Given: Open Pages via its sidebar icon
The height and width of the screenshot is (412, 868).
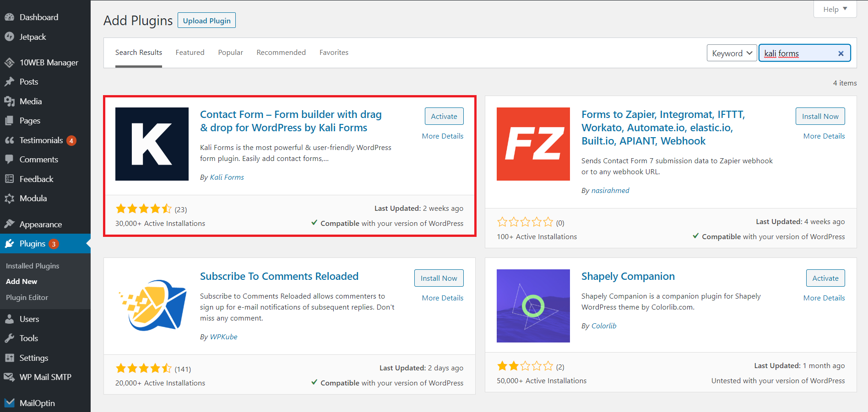Looking at the screenshot, I should (10, 120).
